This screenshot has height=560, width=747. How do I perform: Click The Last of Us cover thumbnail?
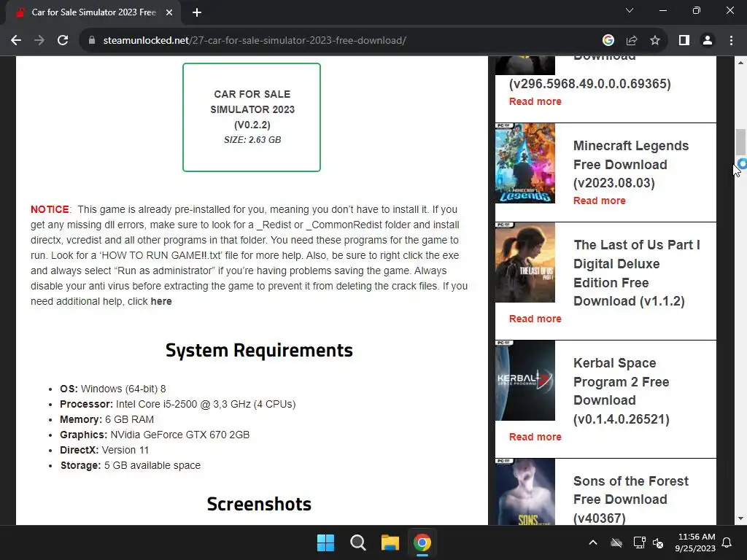tap(525, 262)
